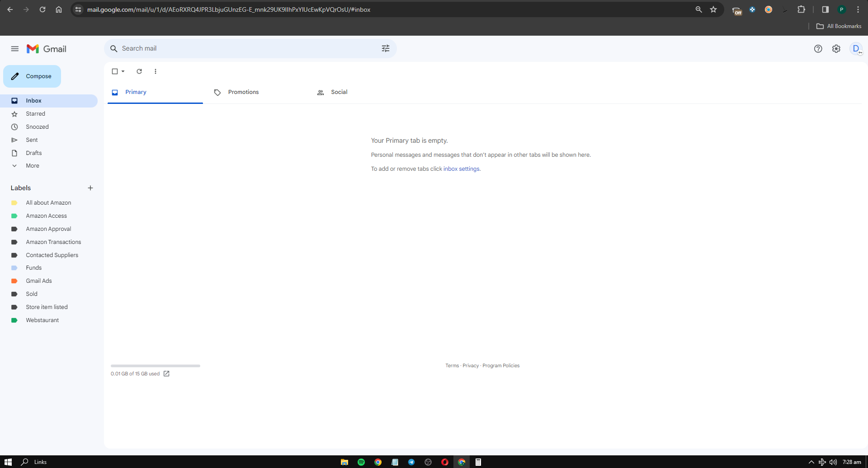
Task: Open Spotify from taskbar
Action: pyautogui.click(x=361, y=462)
